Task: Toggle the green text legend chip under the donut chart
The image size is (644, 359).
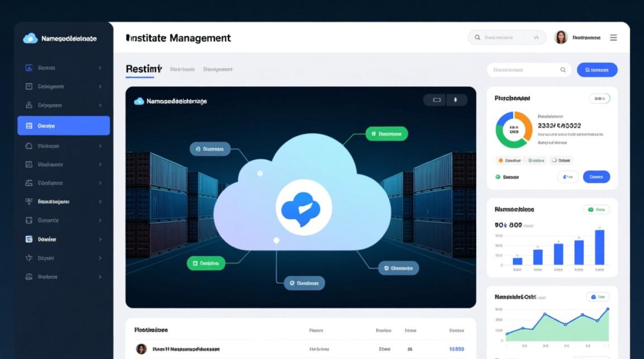Action: (x=536, y=161)
